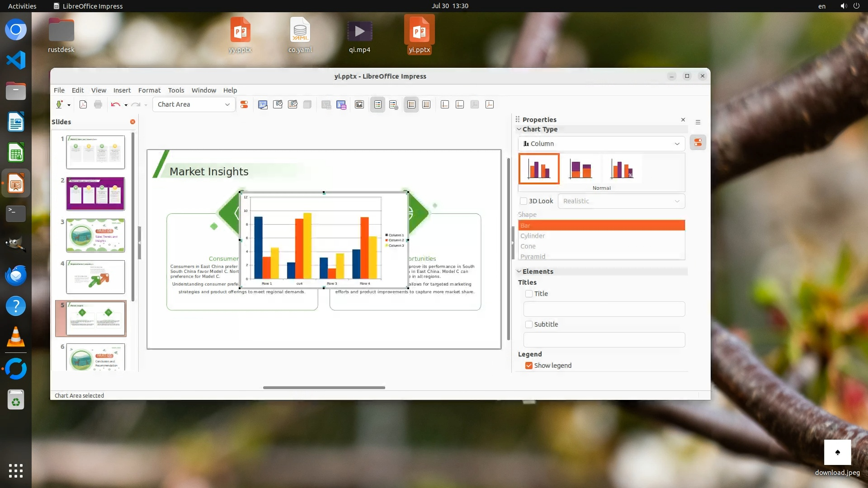This screenshot has width=868, height=488.
Task: Open the Insert menu
Action: (122, 90)
